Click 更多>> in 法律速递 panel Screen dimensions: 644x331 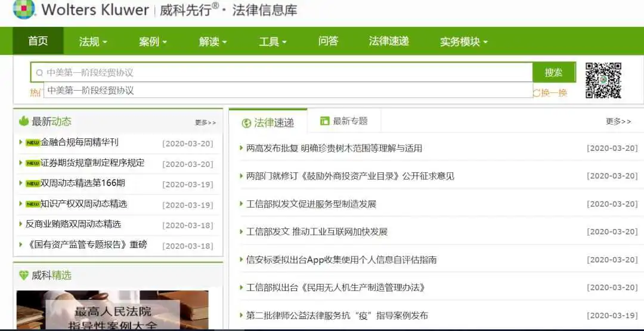[618, 121]
